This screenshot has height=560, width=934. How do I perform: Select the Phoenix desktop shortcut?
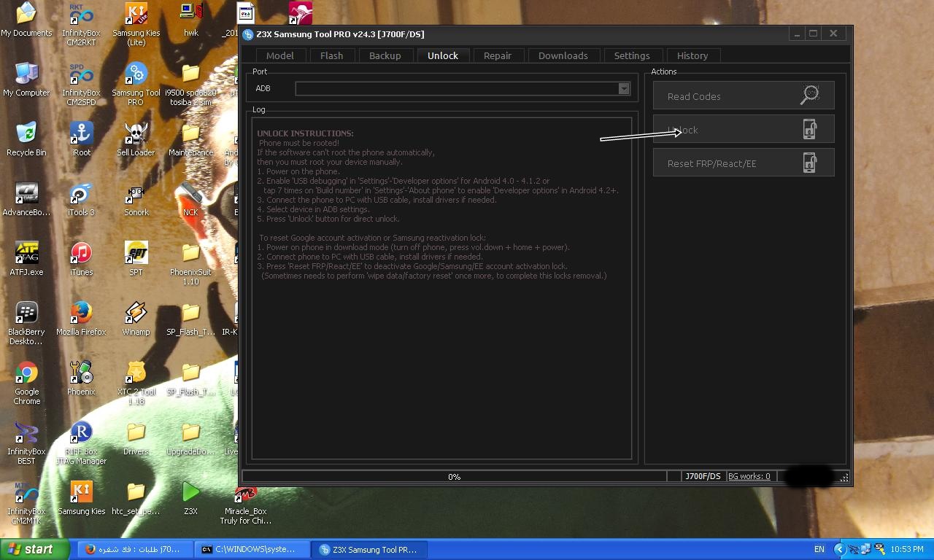pos(81,379)
